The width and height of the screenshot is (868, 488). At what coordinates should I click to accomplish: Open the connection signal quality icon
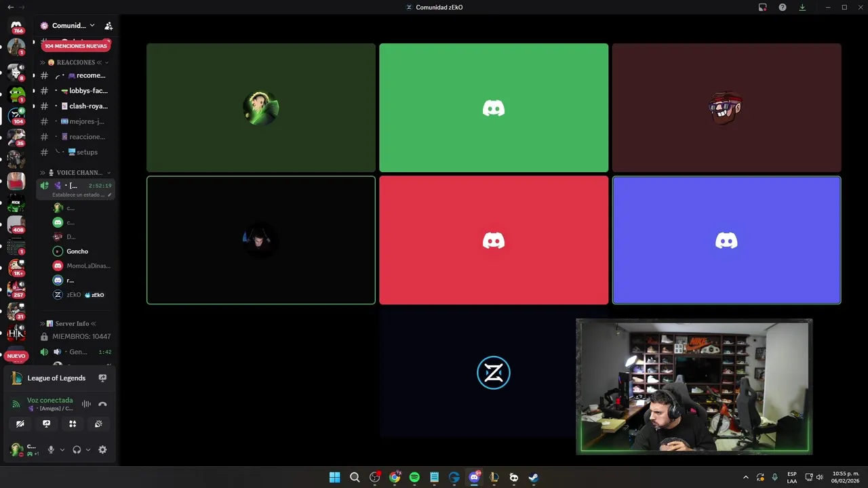pyautogui.click(x=16, y=404)
